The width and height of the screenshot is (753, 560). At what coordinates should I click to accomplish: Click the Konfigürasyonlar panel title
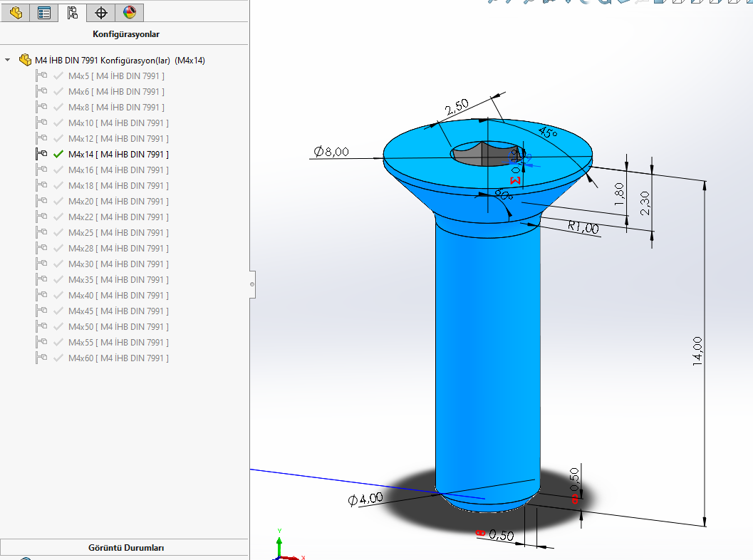[x=125, y=33]
